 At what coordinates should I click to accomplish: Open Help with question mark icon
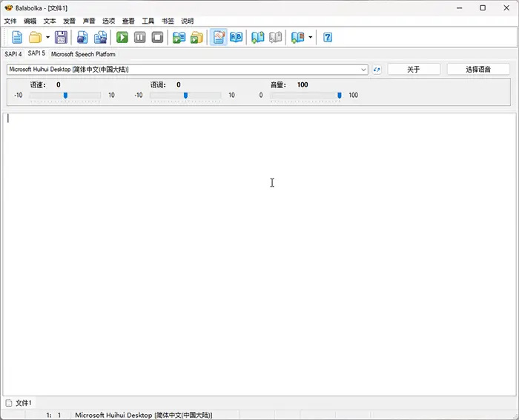pyautogui.click(x=328, y=37)
